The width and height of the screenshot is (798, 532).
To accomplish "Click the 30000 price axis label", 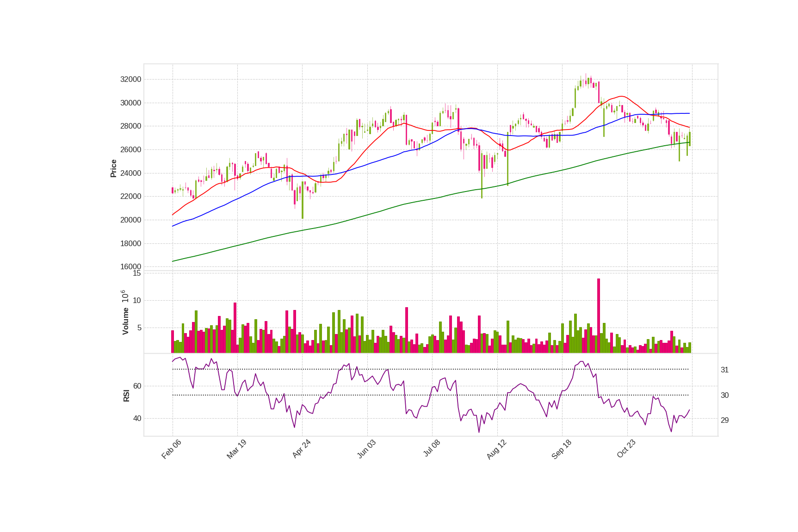I will click(130, 103).
